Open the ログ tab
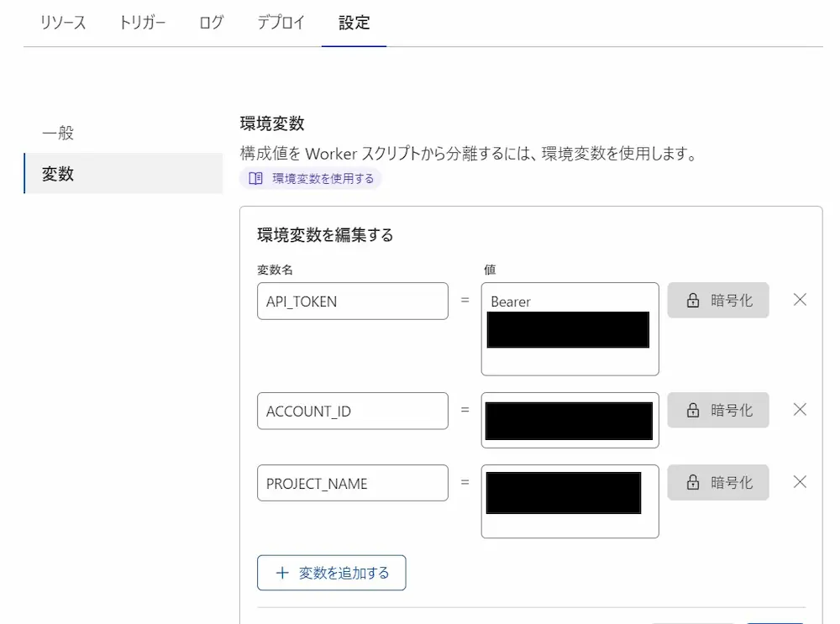The height and width of the screenshot is (624, 840). click(x=212, y=23)
